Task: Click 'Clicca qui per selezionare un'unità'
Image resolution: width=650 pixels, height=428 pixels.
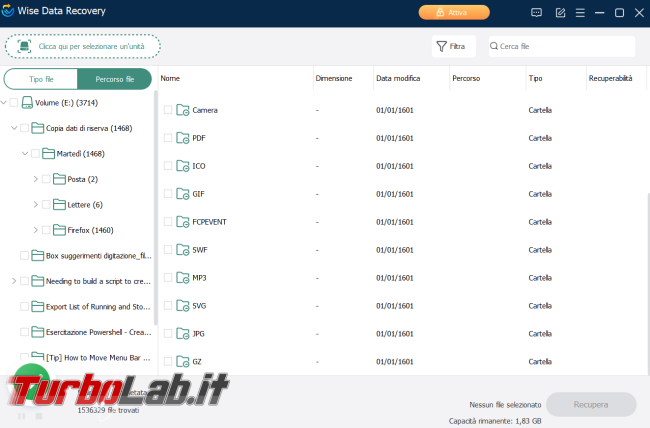Action: (83, 46)
